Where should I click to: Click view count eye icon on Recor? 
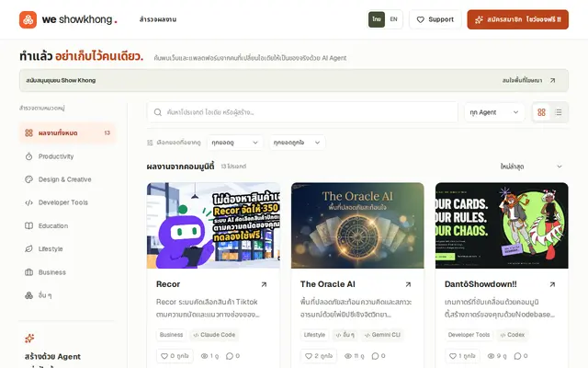204,356
